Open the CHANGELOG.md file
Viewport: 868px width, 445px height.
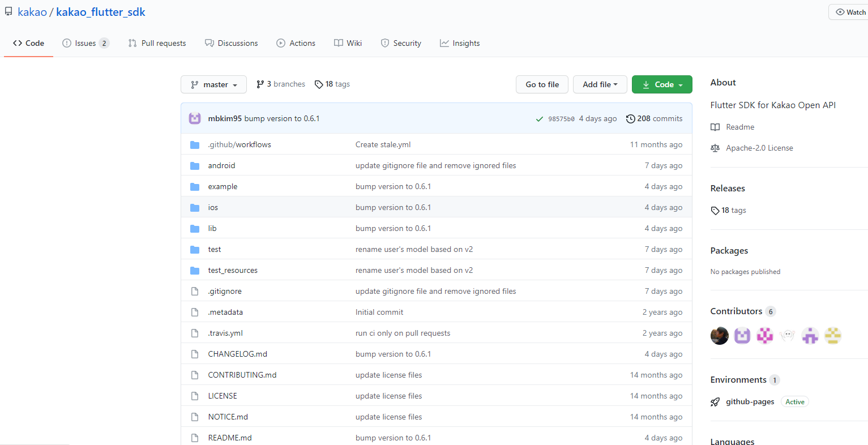(x=238, y=354)
